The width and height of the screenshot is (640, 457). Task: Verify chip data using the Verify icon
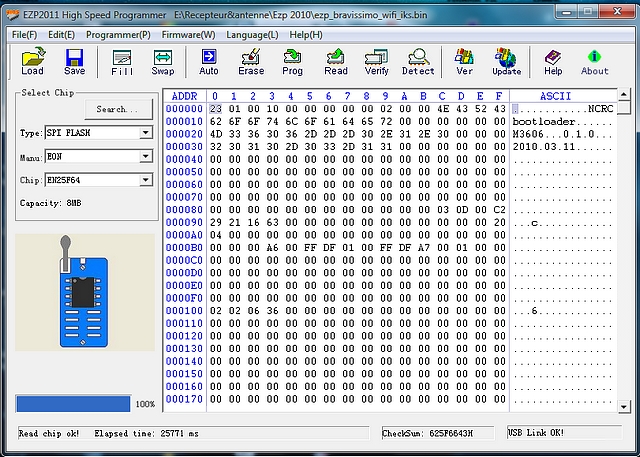pos(377,62)
